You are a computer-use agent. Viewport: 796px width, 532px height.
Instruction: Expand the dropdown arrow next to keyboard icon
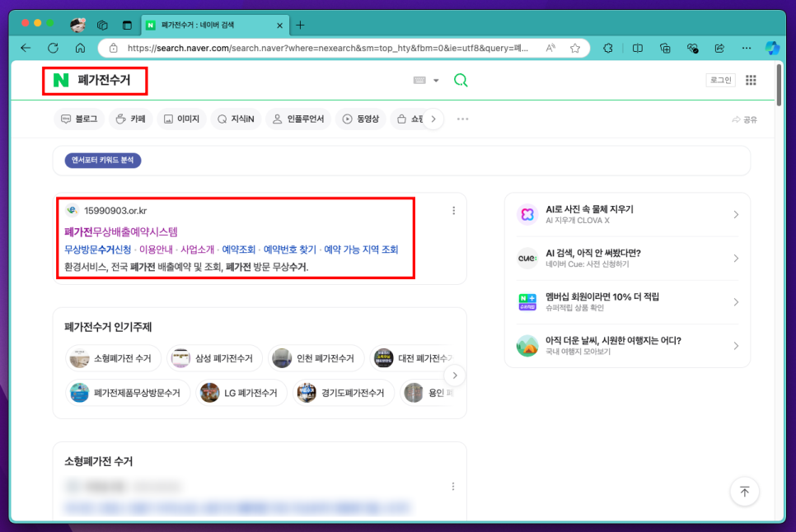coord(436,81)
